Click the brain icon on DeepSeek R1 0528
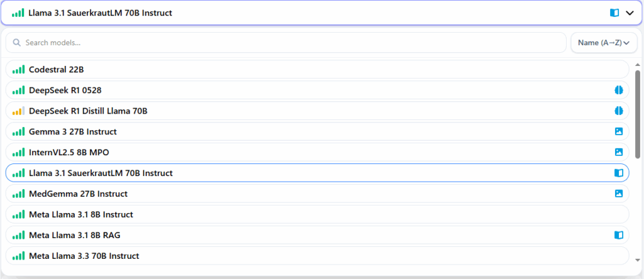Image resolution: width=644 pixels, height=279 pixels. [618, 90]
